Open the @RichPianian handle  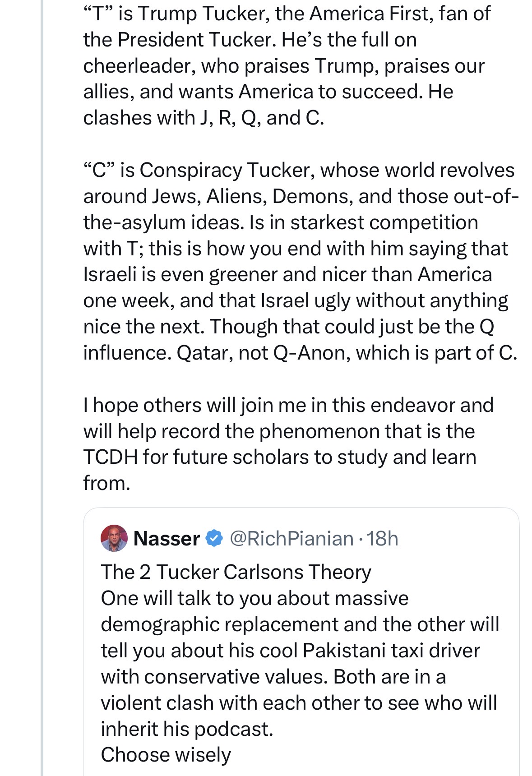pos(291,538)
